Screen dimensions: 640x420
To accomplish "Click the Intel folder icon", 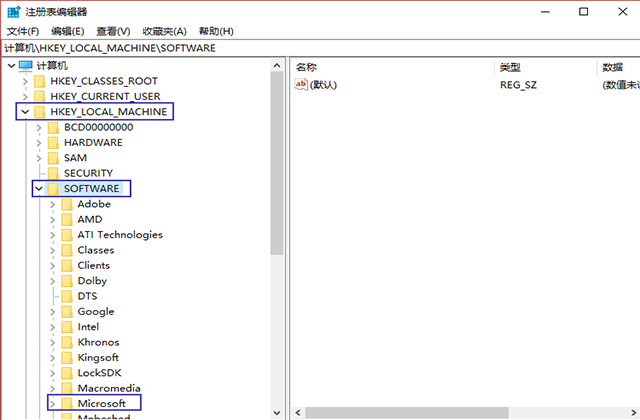I will tap(67, 327).
